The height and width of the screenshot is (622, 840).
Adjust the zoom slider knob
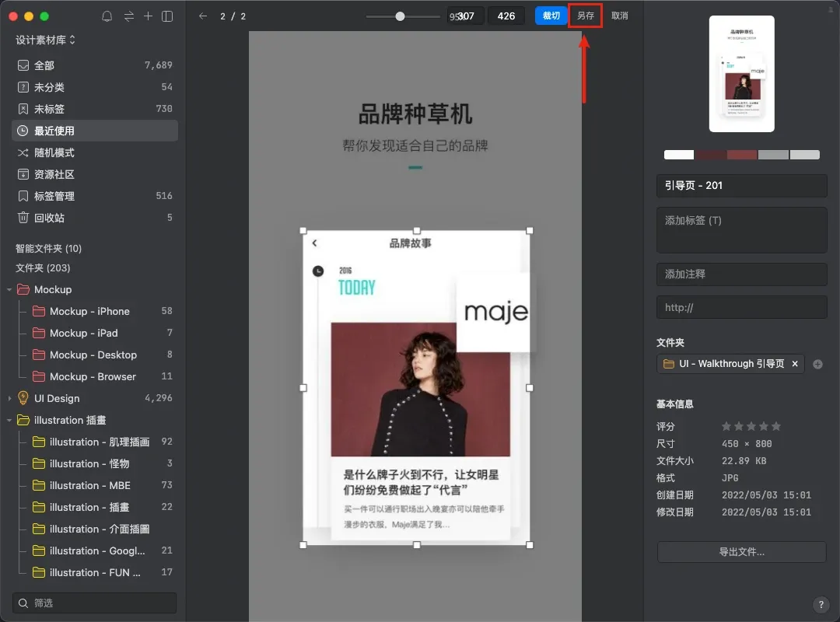(x=401, y=16)
